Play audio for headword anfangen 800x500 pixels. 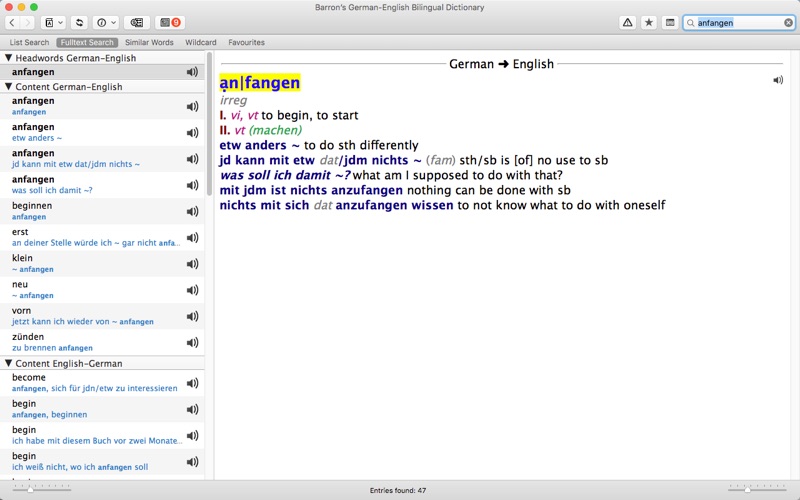[192, 72]
